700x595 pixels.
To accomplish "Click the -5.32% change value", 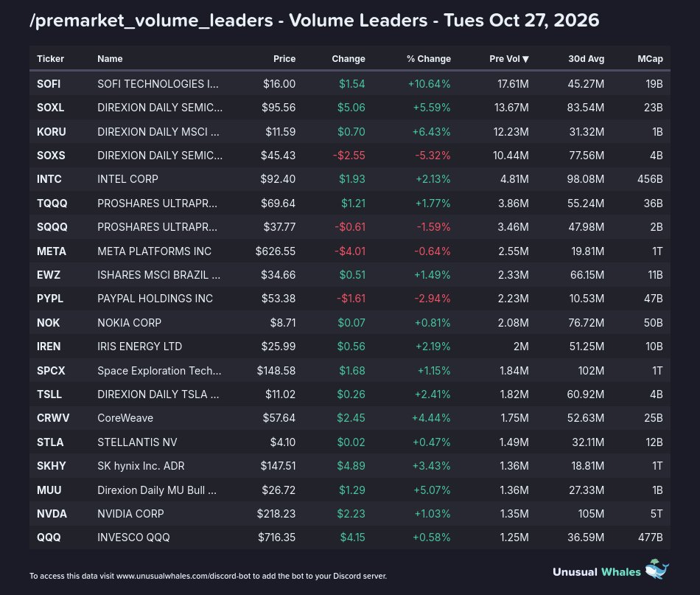I will pos(433,156).
